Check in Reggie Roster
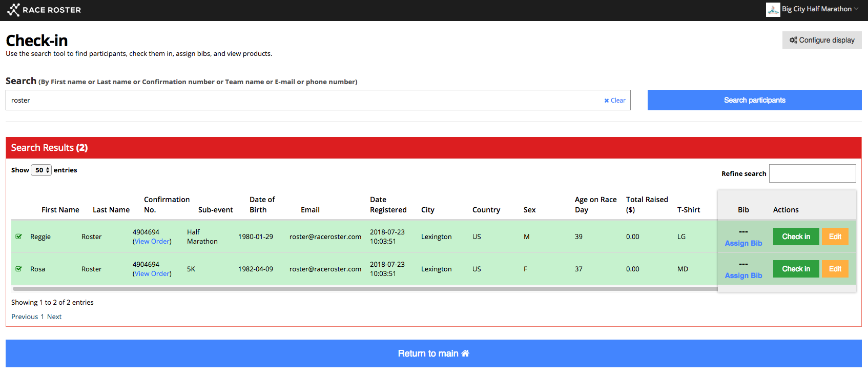The image size is (868, 375). click(x=796, y=236)
